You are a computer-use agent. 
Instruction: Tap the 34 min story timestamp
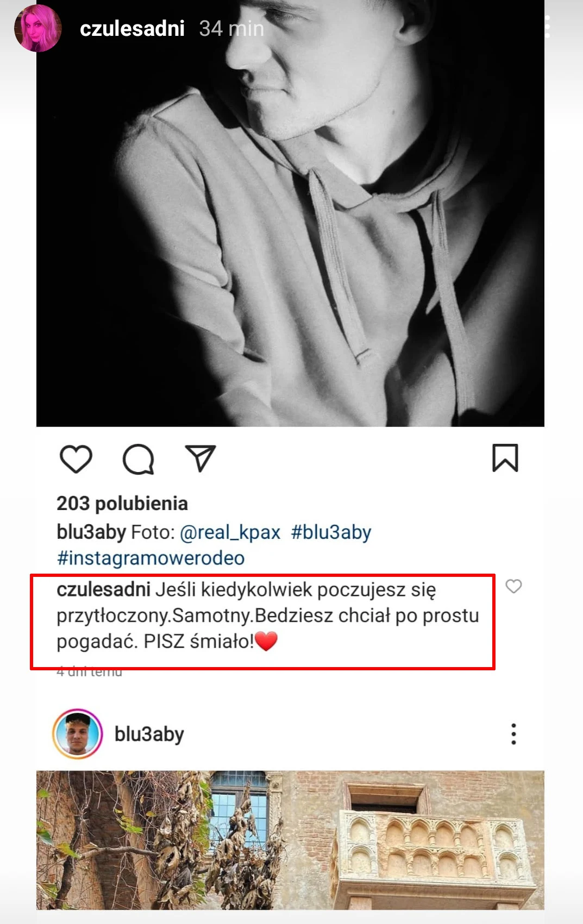coord(230,28)
